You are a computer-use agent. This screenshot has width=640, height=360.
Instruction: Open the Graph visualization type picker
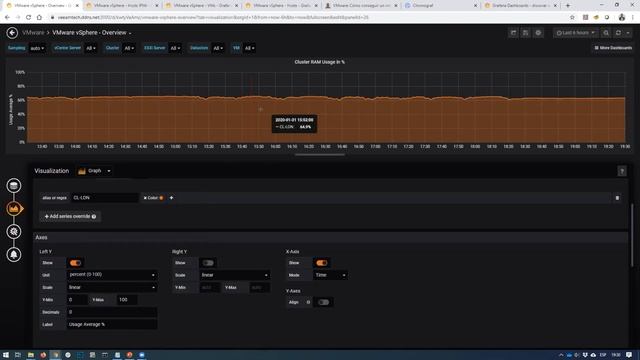[94, 171]
